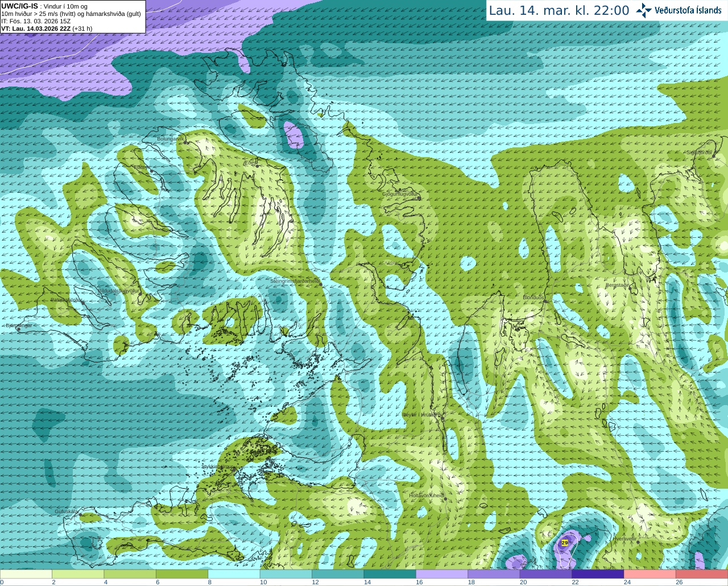The width and height of the screenshot is (728, 586).
Task: Click the Reykir í Hrútafirði station label
Action: 421,415
